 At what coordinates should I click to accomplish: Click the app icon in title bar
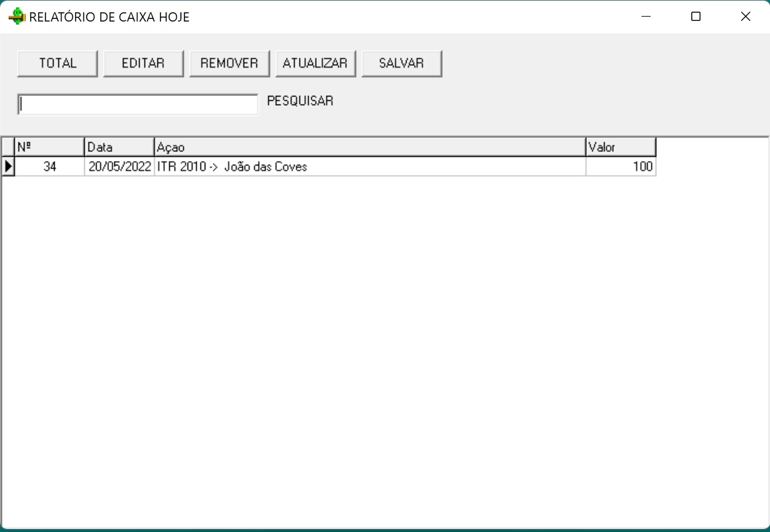[x=17, y=17]
